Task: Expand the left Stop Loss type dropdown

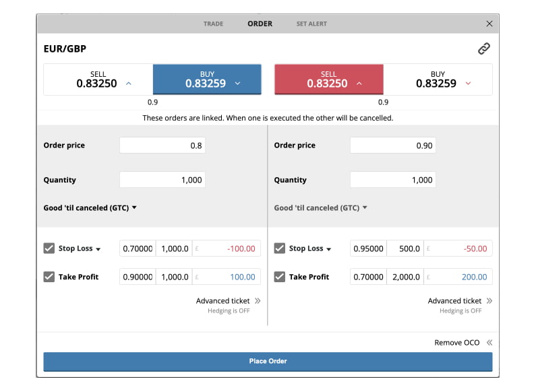Action: [x=98, y=249]
